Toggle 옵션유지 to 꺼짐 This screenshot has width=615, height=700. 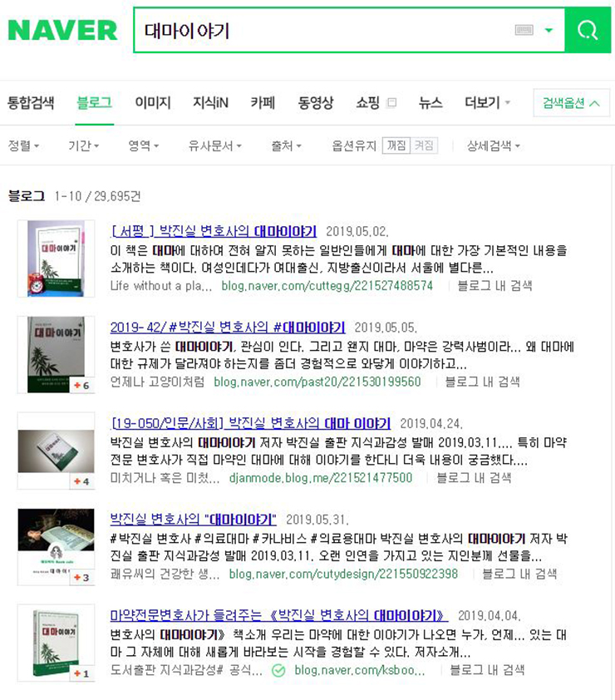[396, 145]
